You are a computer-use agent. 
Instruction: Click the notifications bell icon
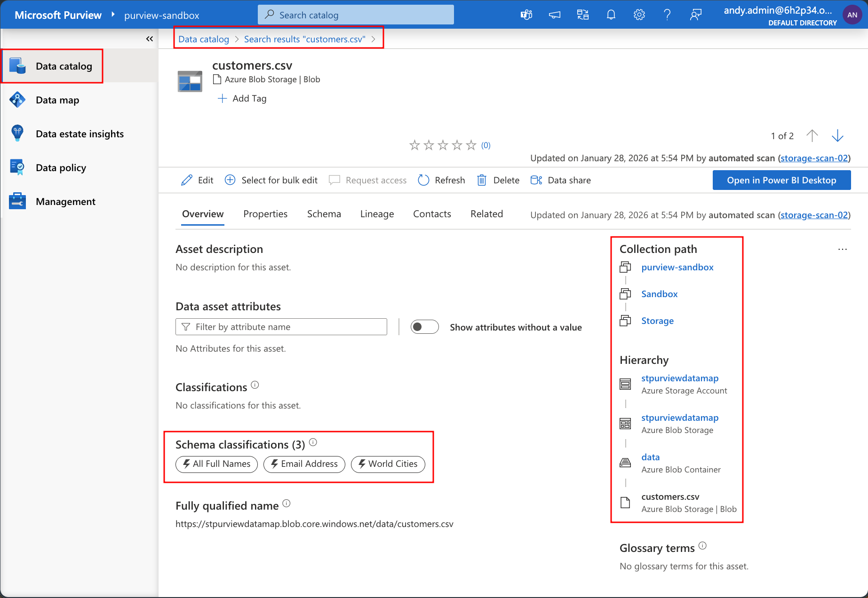611,15
